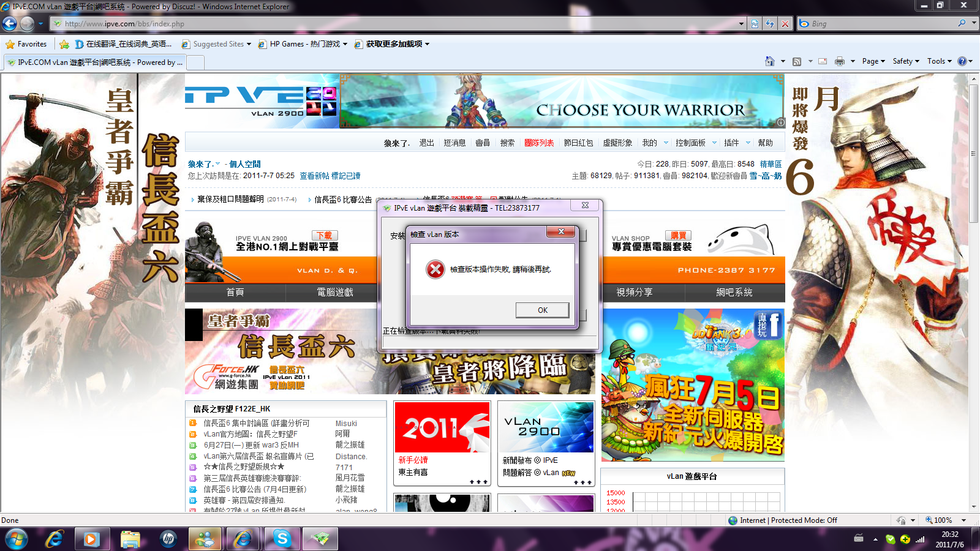Viewport: 980px width, 551px height.
Task: Click the 2011 新手必讀 thumbnail
Action: coord(442,427)
